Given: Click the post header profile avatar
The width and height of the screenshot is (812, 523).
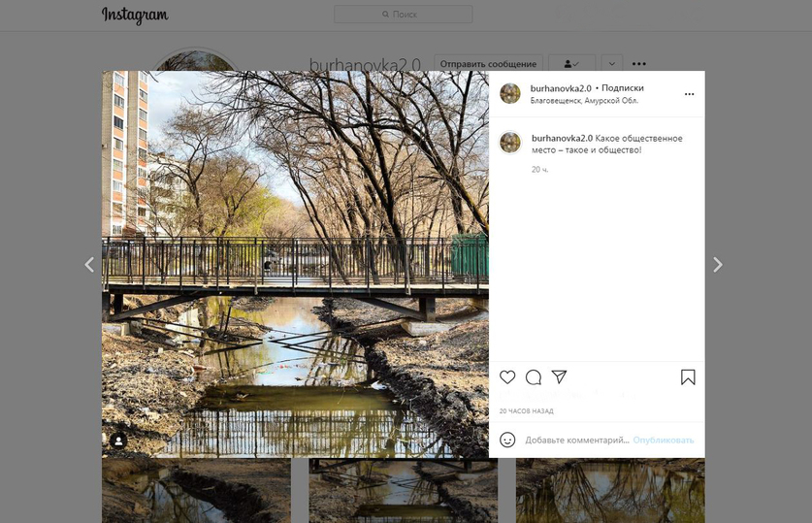Looking at the screenshot, I should coord(510,94).
